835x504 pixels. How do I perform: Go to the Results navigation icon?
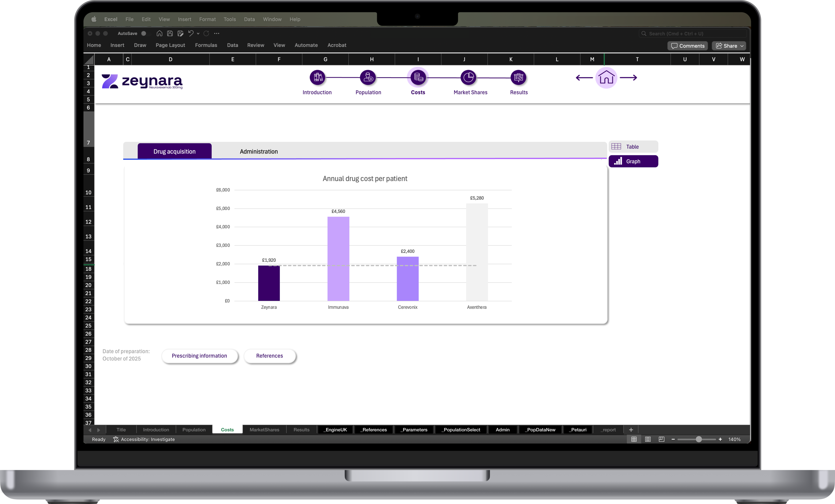click(x=518, y=78)
